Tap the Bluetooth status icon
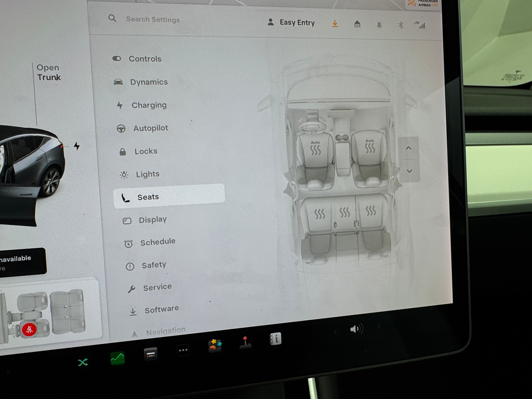 point(400,25)
